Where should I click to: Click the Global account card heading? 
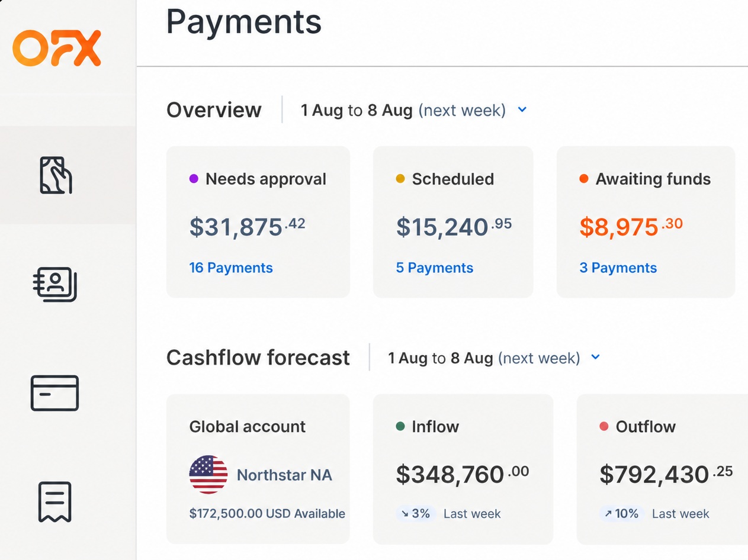pyautogui.click(x=248, y=426)
